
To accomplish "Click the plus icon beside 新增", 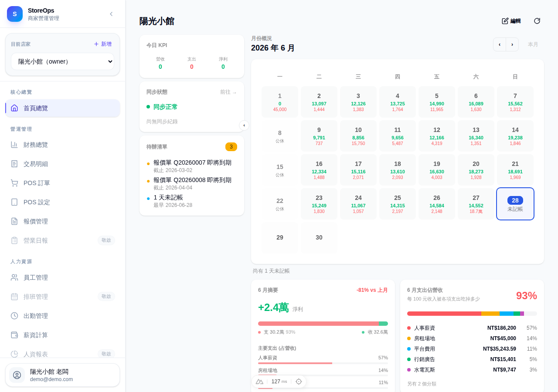I will pyautogui.click(x=96, y=44).
